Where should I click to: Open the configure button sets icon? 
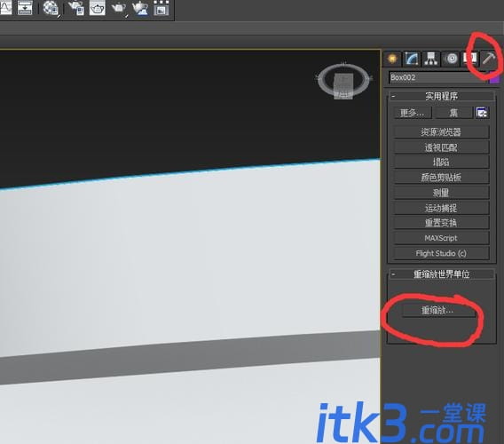coord(482,113)
